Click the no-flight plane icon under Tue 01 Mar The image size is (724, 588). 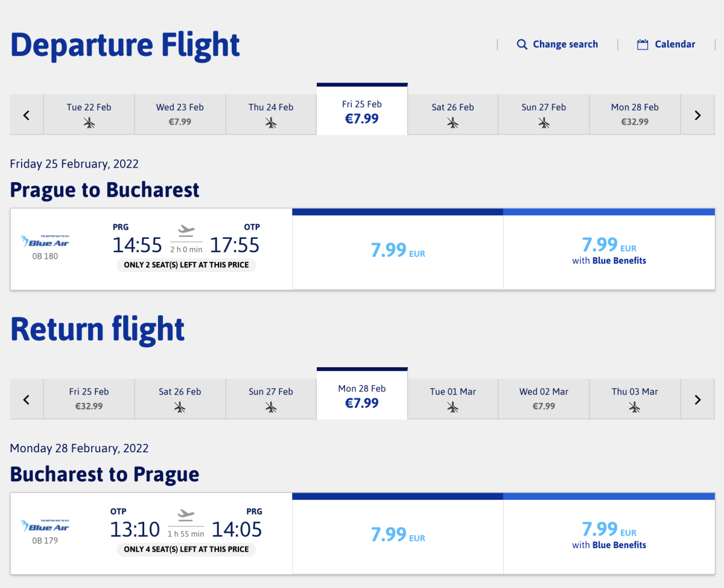tap(453, 407)
